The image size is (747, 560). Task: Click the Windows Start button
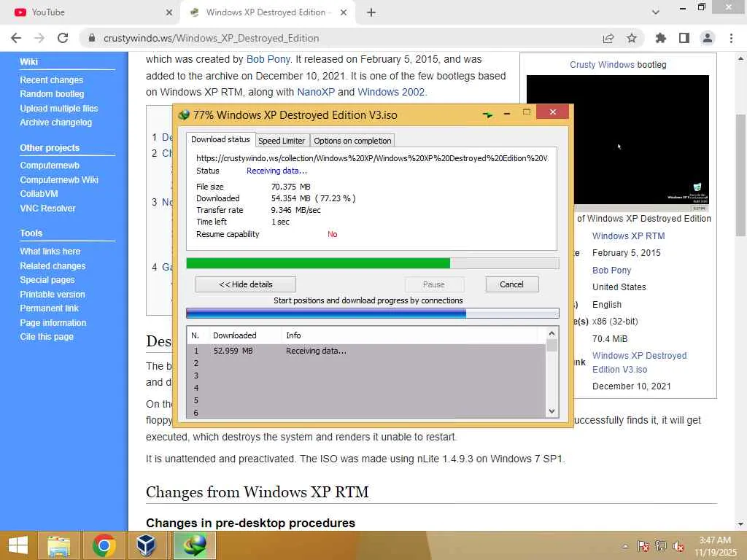point(18,545)
